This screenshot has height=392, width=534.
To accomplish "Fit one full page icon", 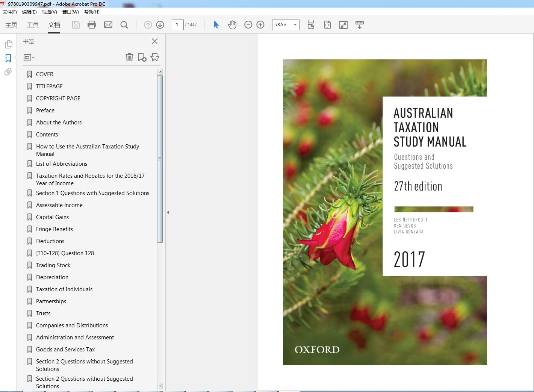I will coord(327,25).
